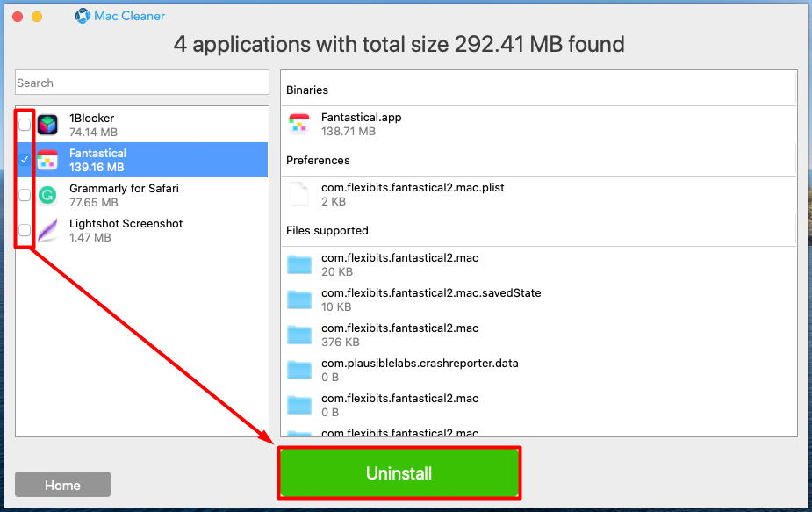Enable the Lightshot Screenshot checkbox
This screenshot has height=512, width=812.
(25, 230)
